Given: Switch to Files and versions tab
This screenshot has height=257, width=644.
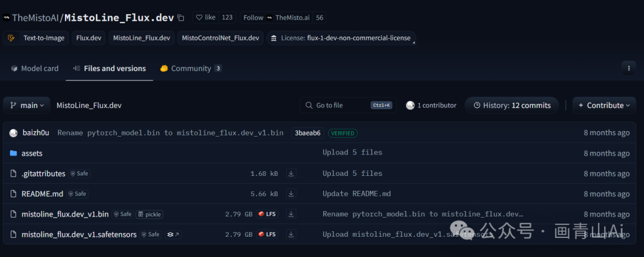Looking at the screenshot, I should (109, 69).
